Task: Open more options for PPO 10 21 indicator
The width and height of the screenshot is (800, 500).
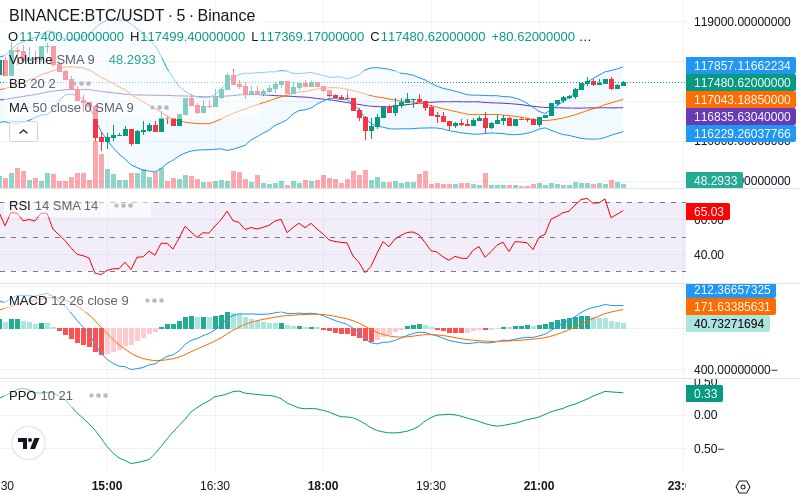Action: click(x=98, y=395)
